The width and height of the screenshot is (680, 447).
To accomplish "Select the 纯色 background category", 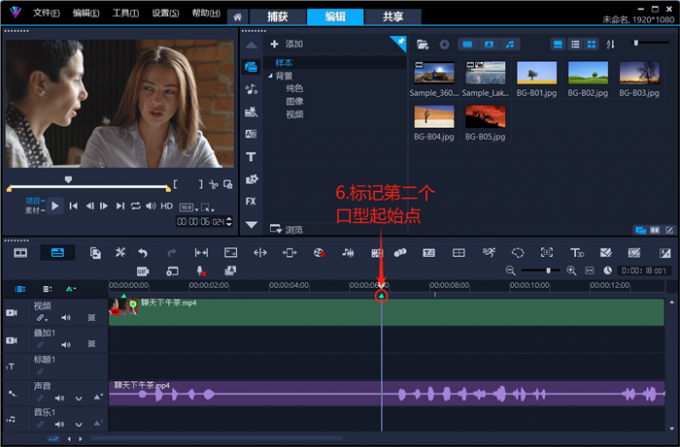I will [x=294, y=88].
